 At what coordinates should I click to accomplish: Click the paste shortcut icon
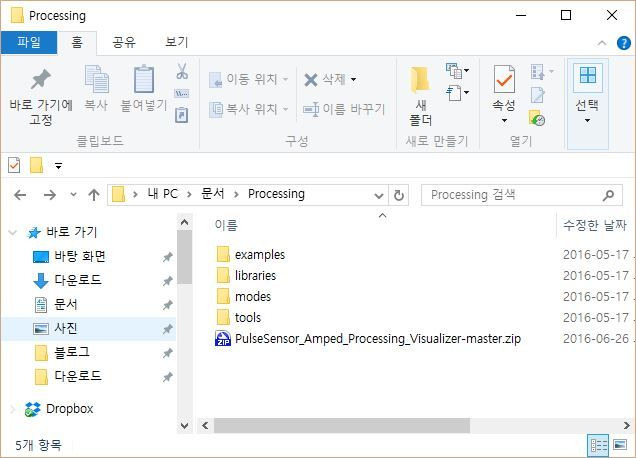point(181,115)
